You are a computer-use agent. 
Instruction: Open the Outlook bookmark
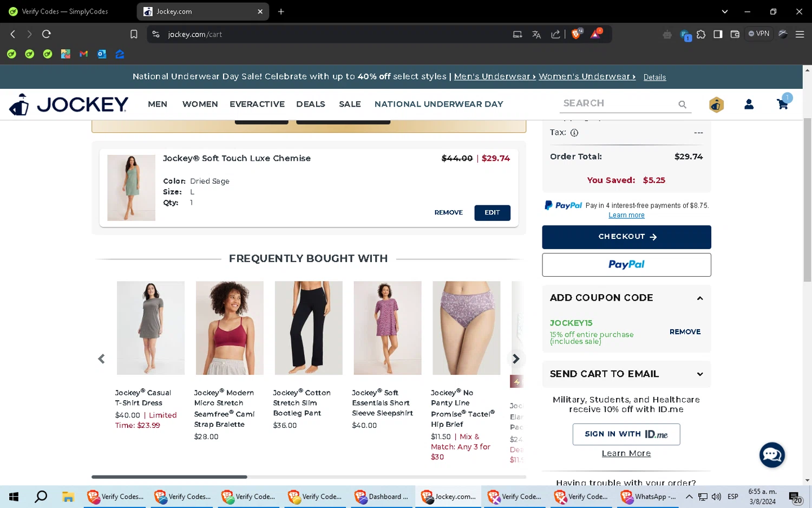102,54
